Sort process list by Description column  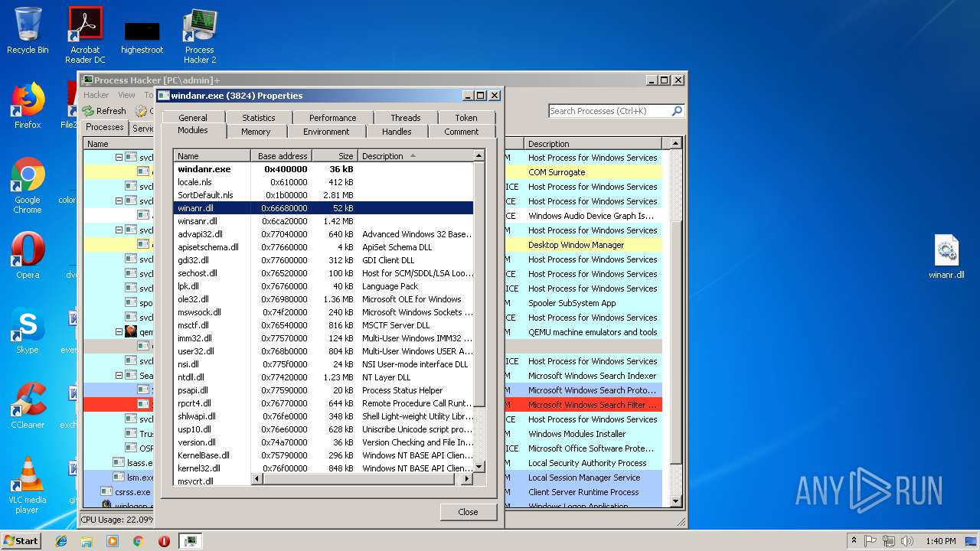click(593, 143)
